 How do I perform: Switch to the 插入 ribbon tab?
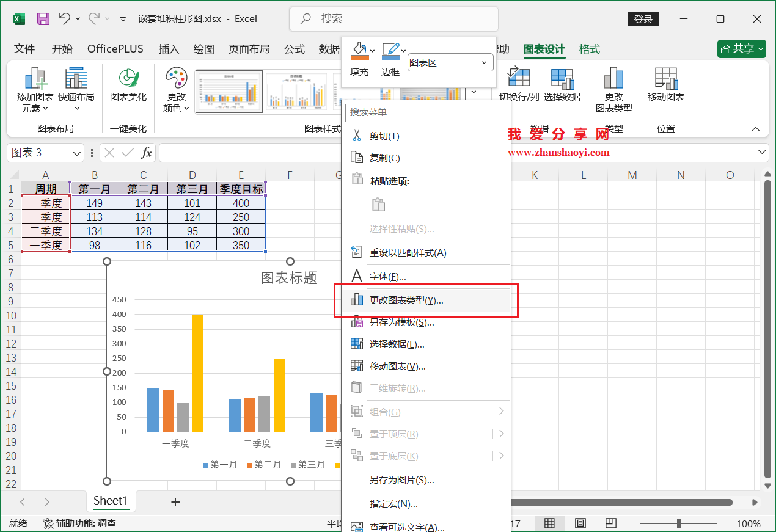coord(169,49)
